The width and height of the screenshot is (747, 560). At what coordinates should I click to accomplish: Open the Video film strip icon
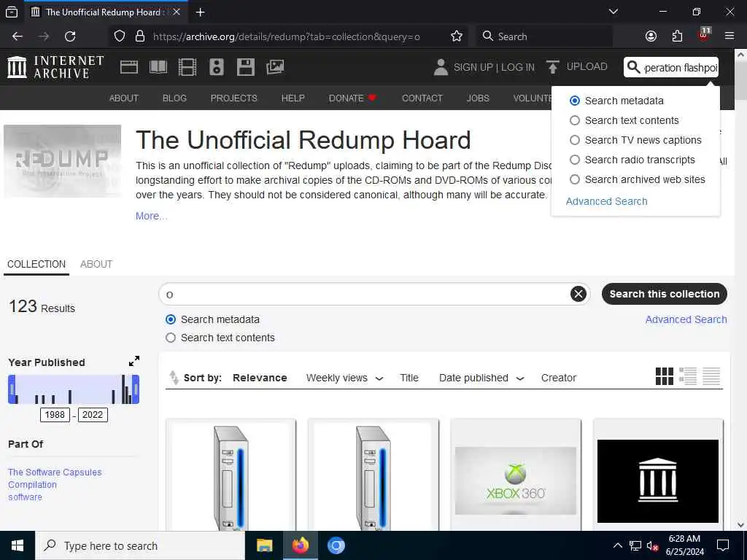point(187,67)
